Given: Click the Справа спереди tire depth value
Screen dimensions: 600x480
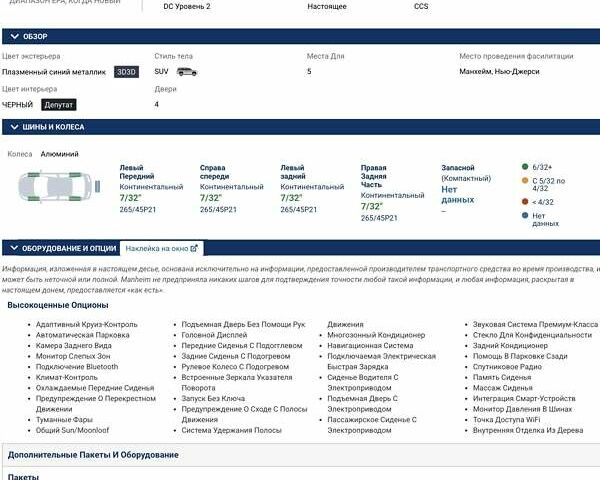Looking at the screenshot, I should [x=210, y=198].
